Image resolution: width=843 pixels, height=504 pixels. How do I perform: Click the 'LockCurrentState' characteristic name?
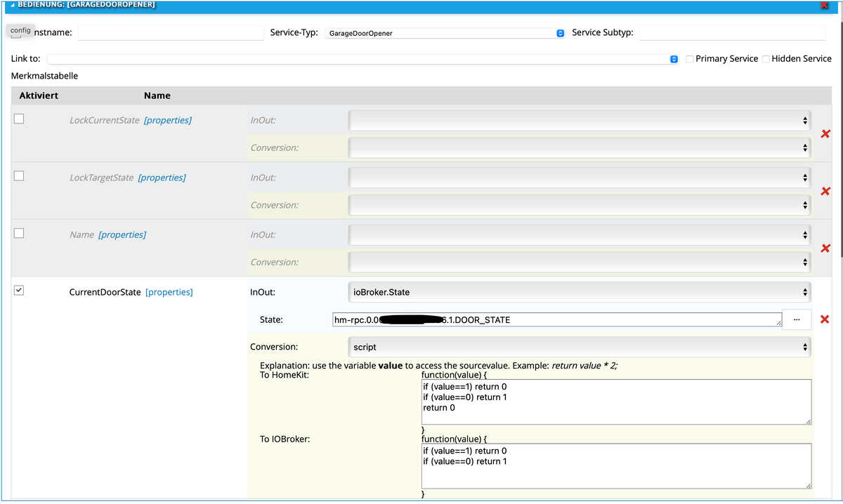tap(105, 120)
